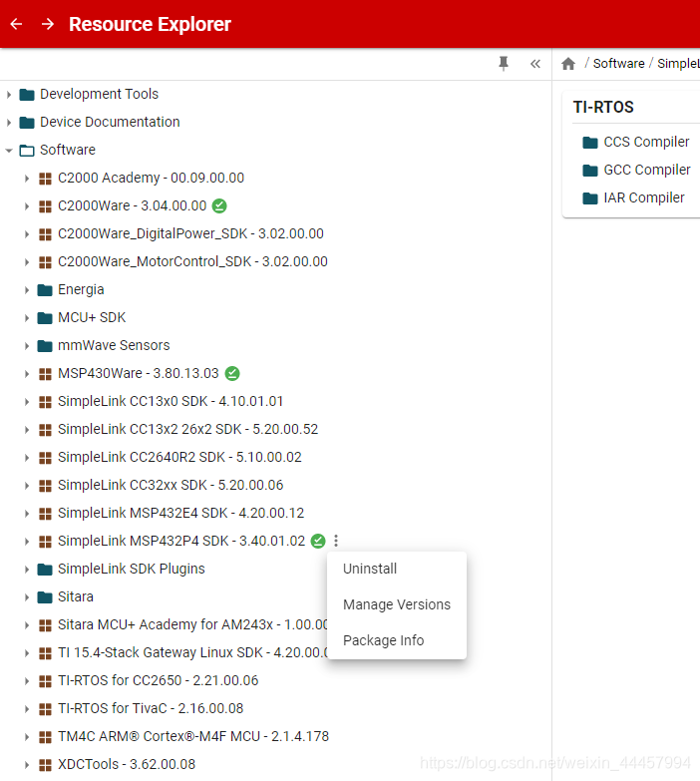Select C2000 Academy - 00.09.00.00 entry

point(151,178)
